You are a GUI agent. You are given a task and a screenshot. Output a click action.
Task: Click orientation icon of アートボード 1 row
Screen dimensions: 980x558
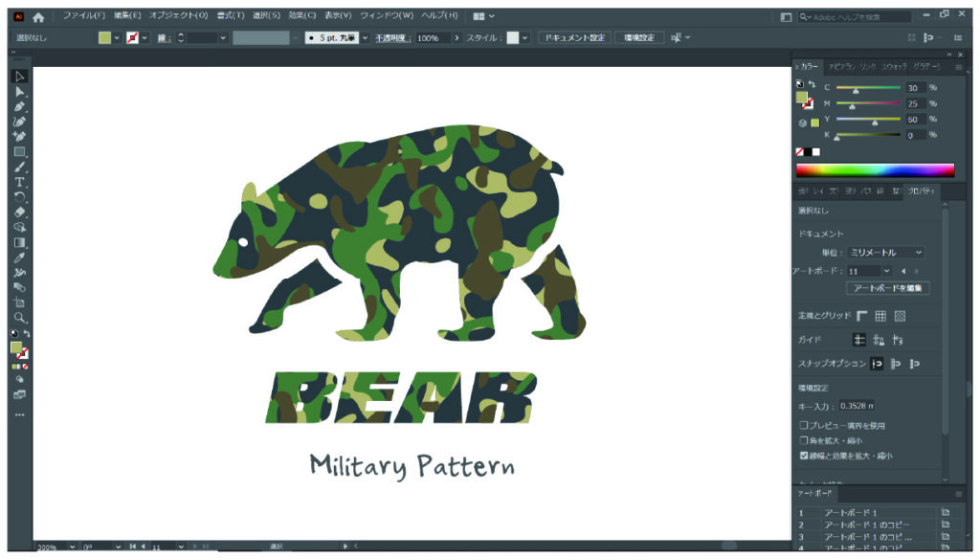[945, 512]
